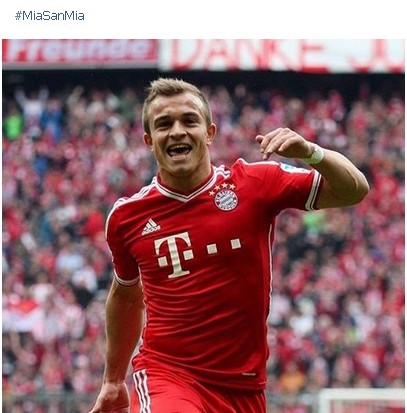The width and height of the screenshot is (407, 413).
Task: Click the small hem tag on jersey
Action: (249, 374)
